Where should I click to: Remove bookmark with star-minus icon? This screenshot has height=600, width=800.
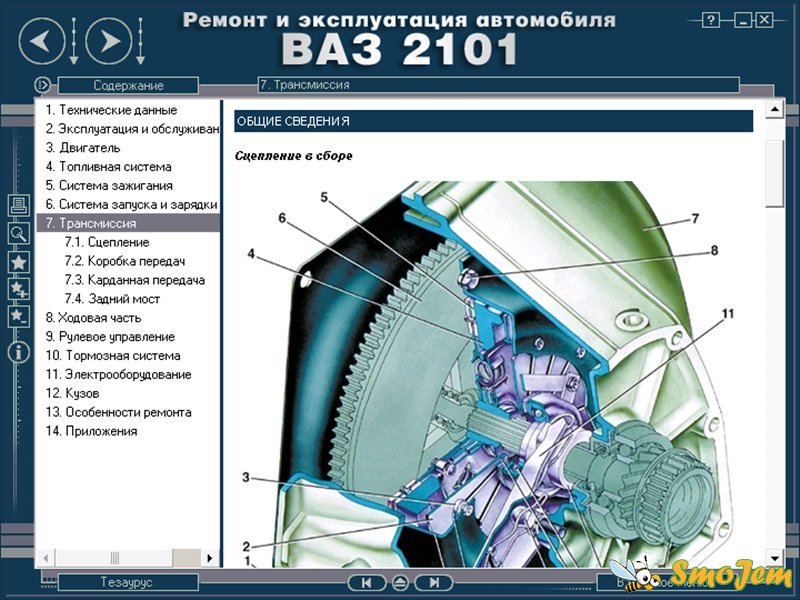click(19, 316)
